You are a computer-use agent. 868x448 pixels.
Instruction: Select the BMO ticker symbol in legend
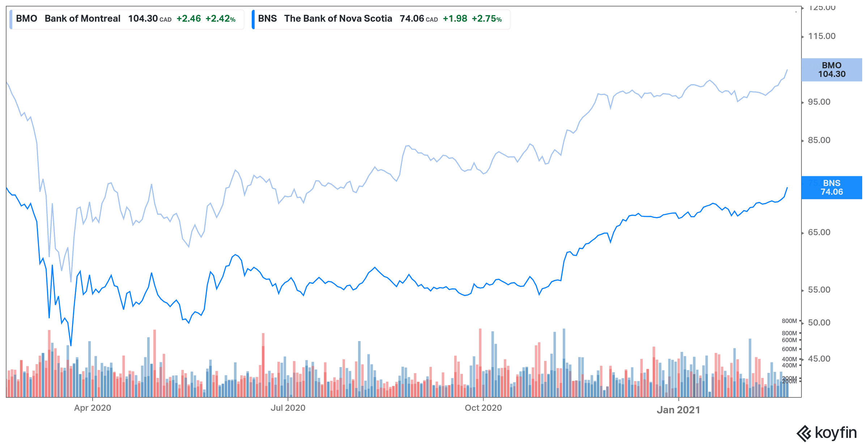pos(26,19)
